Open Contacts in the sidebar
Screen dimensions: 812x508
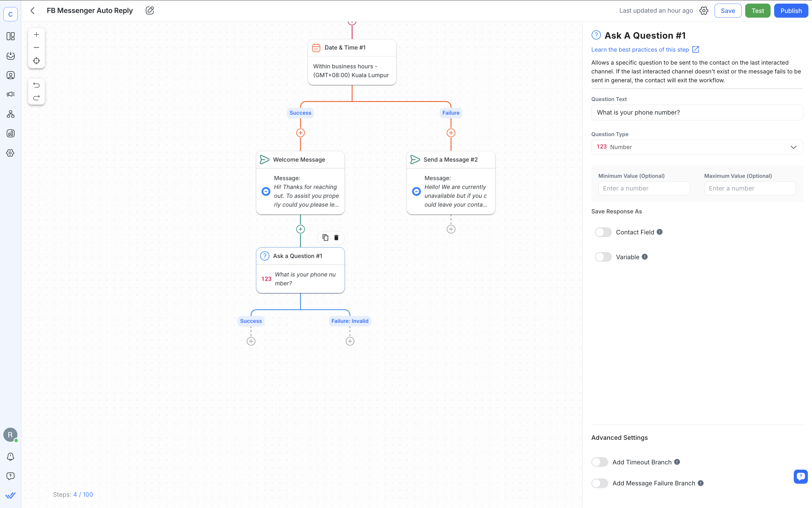(10, 75)
